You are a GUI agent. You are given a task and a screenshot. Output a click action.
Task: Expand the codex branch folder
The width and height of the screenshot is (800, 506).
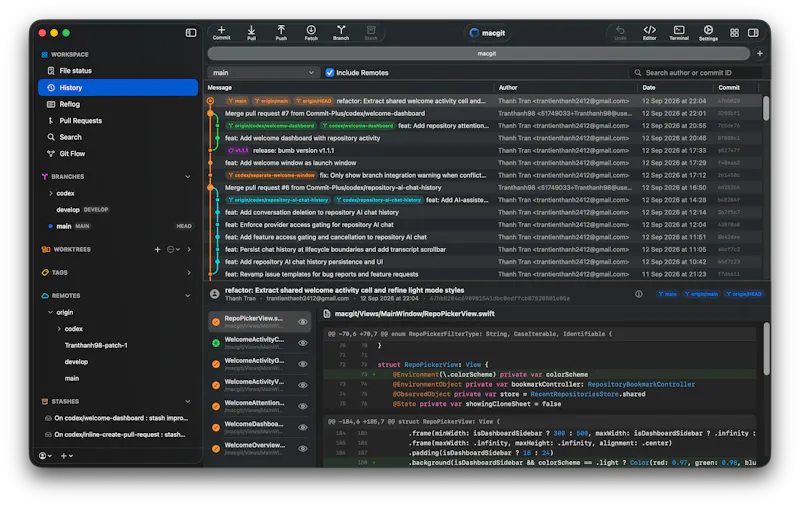point(51,193)
